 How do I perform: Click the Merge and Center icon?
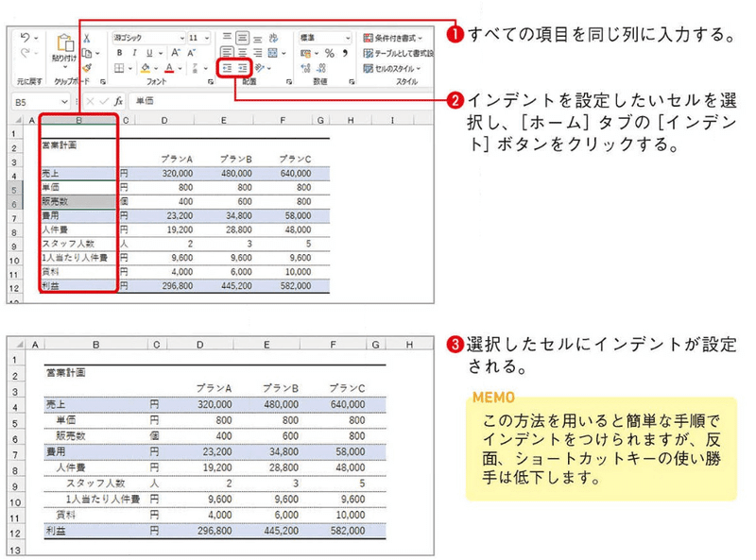click(x=273, y=53)
